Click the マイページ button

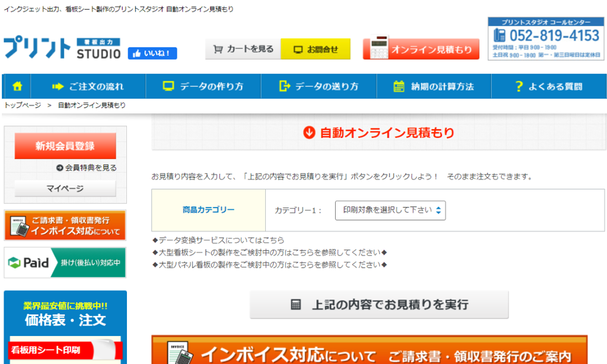point(66,189)
